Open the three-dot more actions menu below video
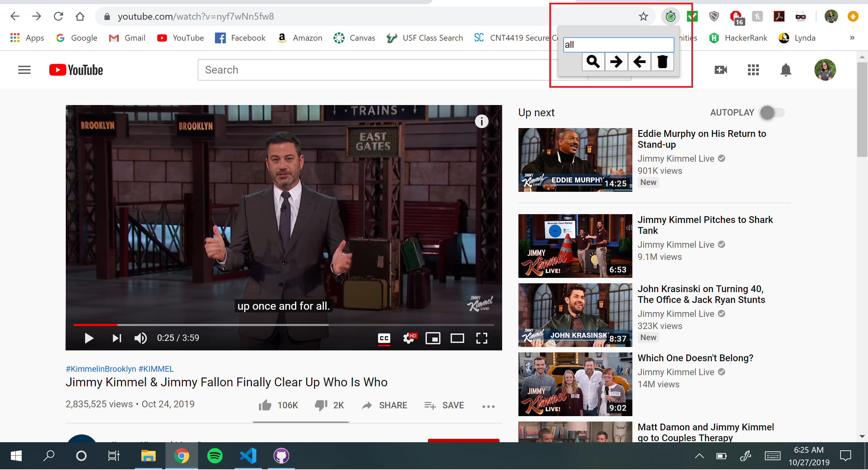 point(488,406)
